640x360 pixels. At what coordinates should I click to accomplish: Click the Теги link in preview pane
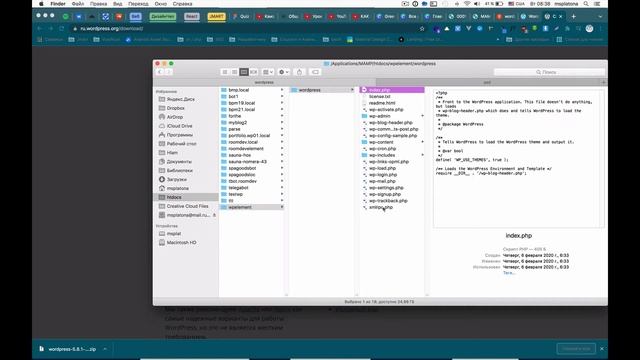(509, 273)
